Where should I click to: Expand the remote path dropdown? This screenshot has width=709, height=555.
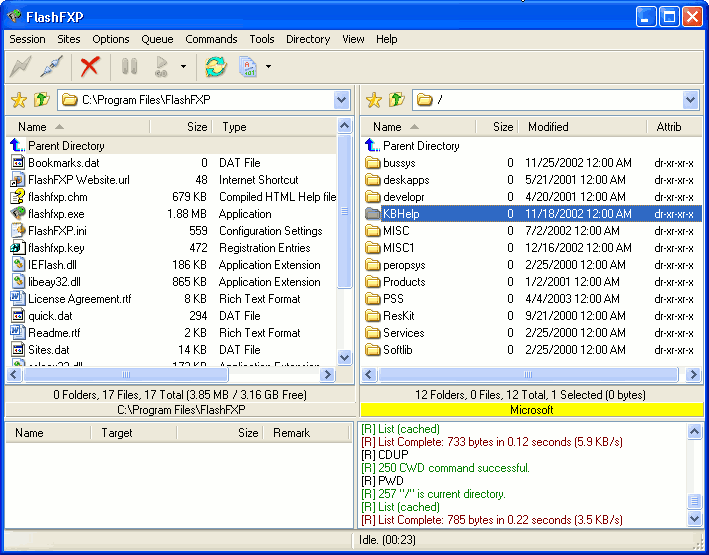click(x=690, y=100)
